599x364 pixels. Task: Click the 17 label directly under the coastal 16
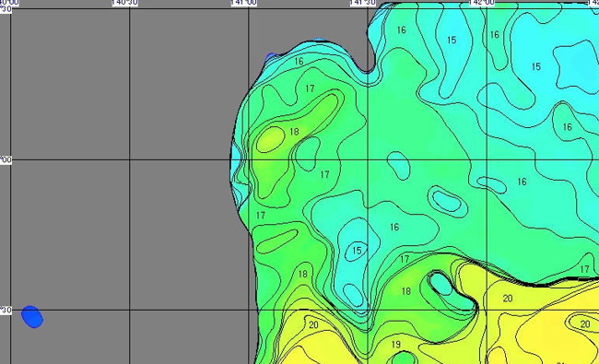310,88
